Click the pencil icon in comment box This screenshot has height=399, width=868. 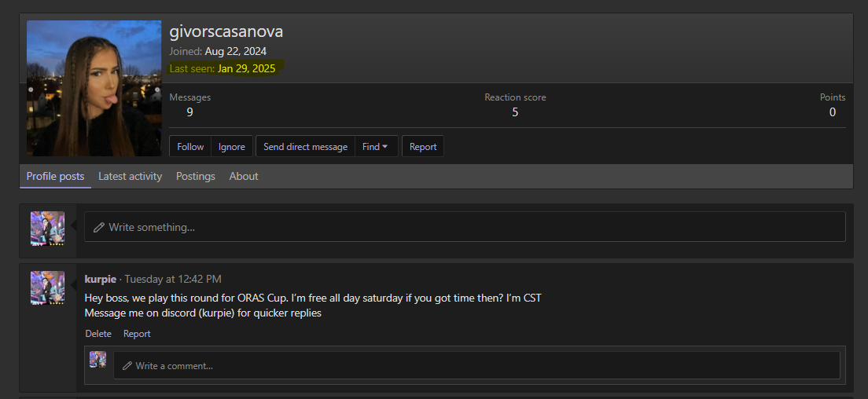tap(127, 366)
